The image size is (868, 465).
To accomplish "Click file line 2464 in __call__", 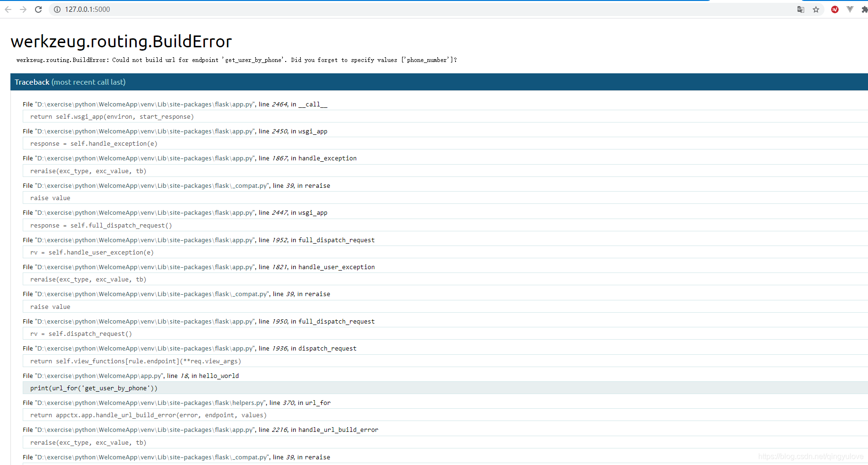I will click(175, 104).
